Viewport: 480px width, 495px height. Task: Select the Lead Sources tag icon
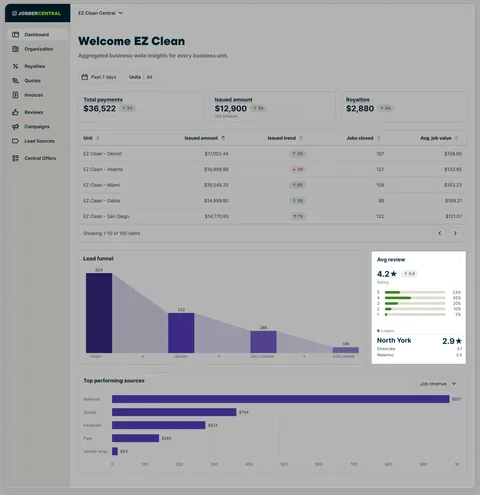tap(15, 141)
